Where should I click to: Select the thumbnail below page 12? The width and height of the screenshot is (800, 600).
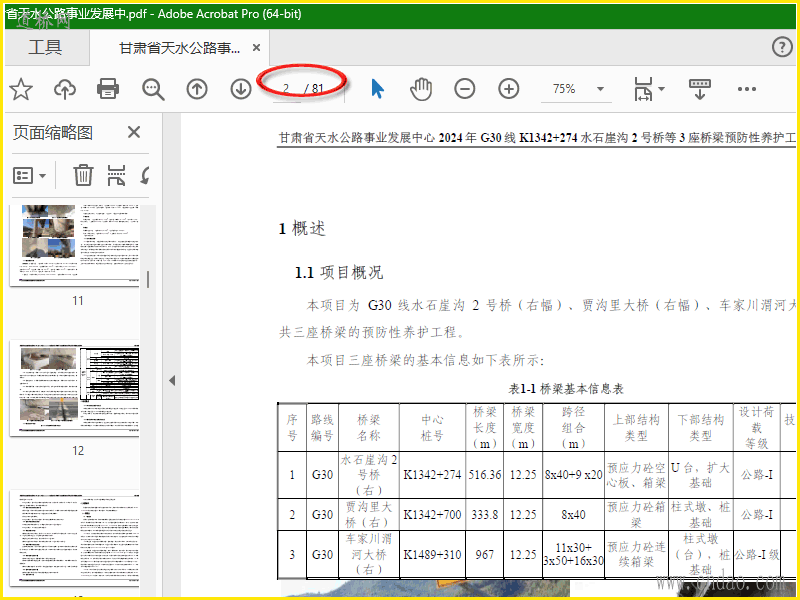(74, 536)
